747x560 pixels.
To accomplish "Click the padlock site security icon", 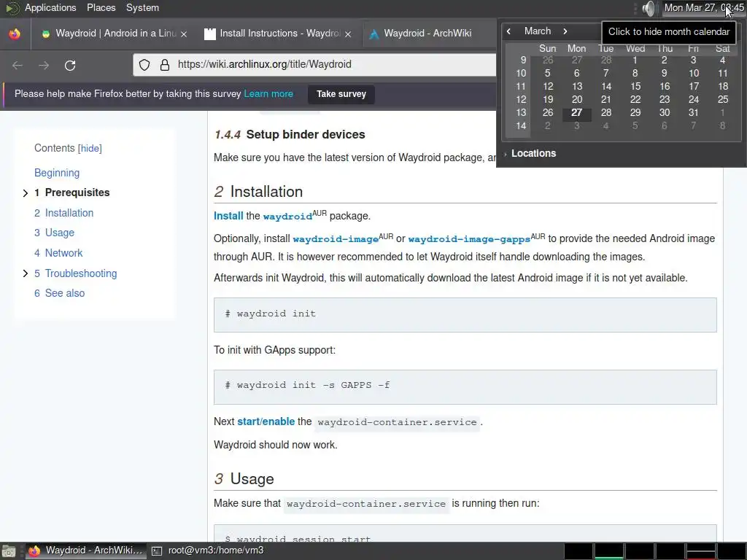I will pyautogui.click(x=165, y=65).
